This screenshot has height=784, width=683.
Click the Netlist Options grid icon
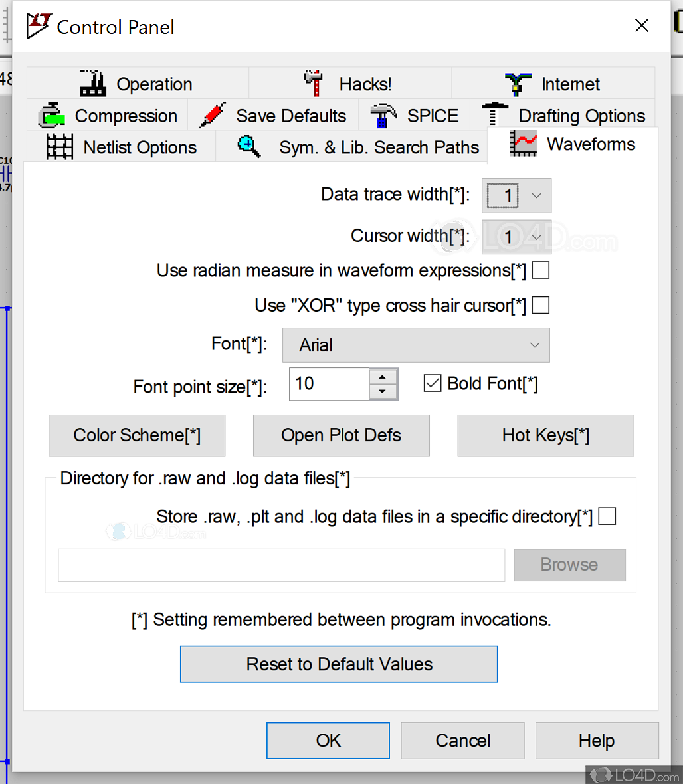click(x=60, y=146)
